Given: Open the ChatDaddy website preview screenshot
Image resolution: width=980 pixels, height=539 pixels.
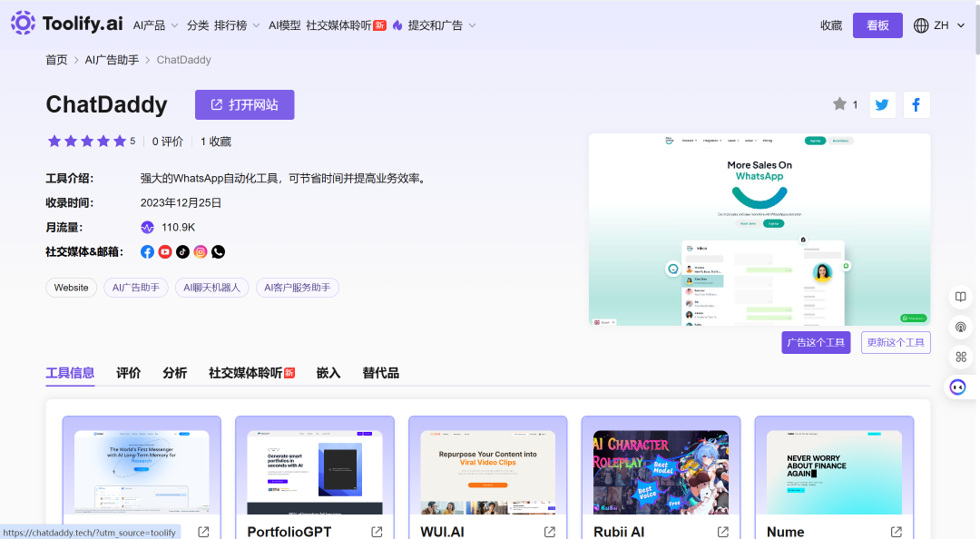Looking at the screenshot, I should (759, 230).
